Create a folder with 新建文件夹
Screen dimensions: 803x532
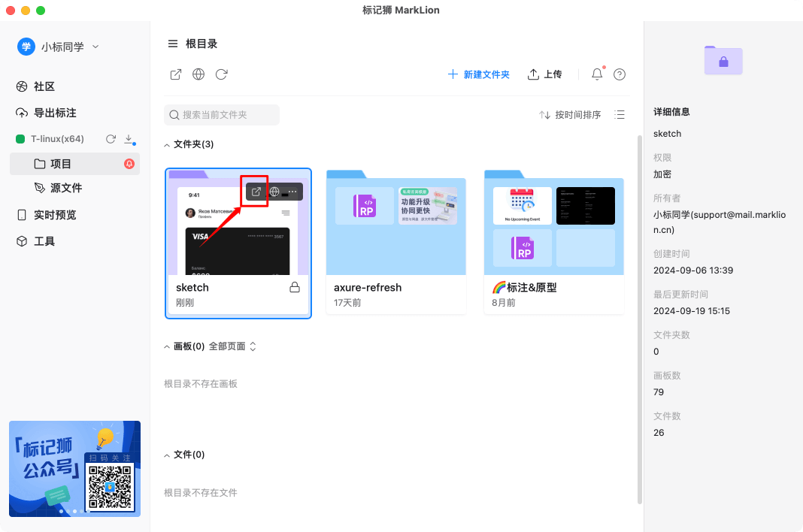click(x=478, y=74)
